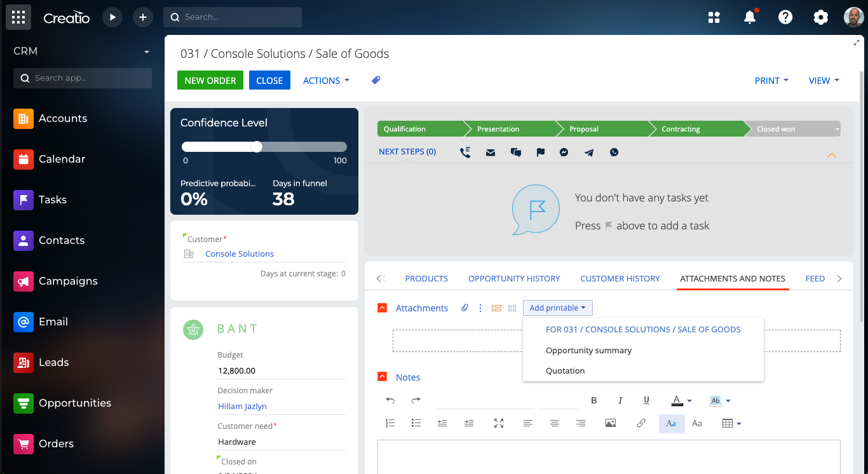Screen dimensions: 868x474
Task: Collapse the Attachments section
Action: (x=382, y=308)
